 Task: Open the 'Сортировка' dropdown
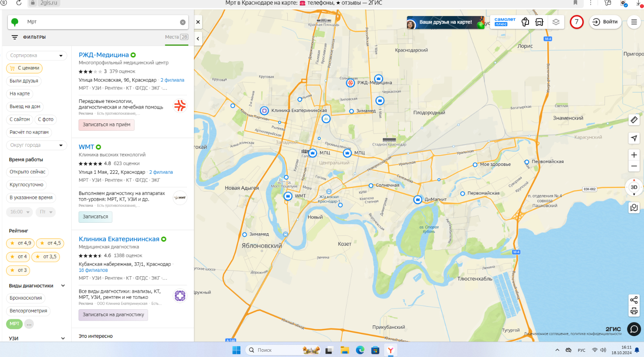click(36, 56)
